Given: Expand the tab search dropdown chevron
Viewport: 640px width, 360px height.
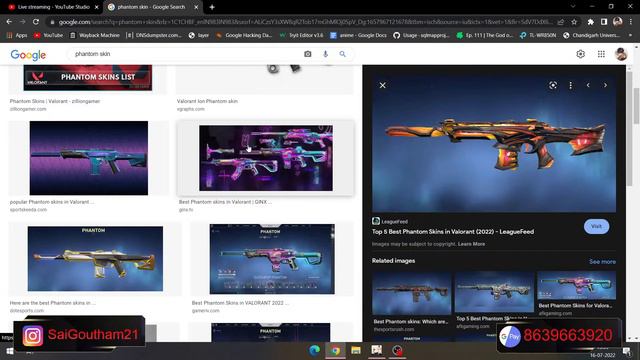Looking at the screenshot, I should coord(573,7).
